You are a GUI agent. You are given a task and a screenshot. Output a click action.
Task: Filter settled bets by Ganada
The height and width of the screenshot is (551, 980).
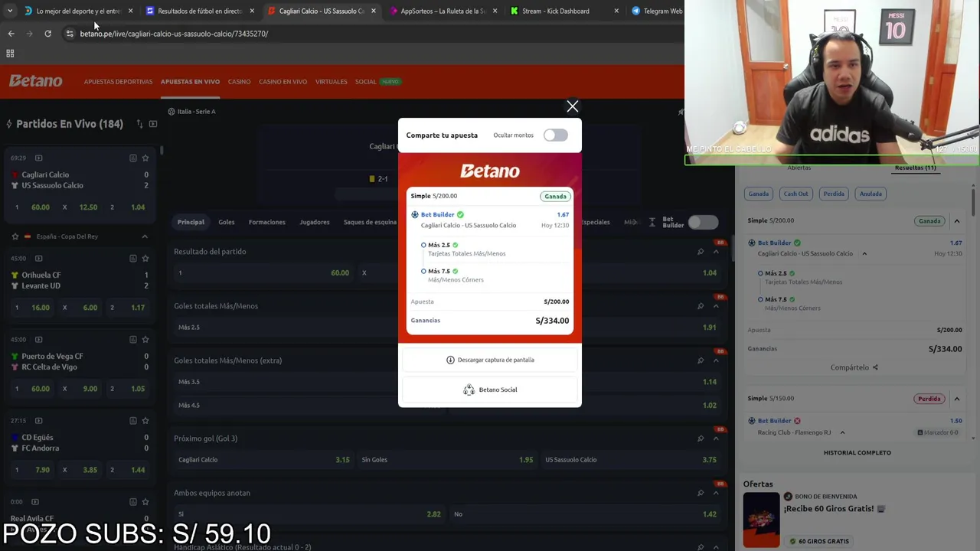[758, 194]
